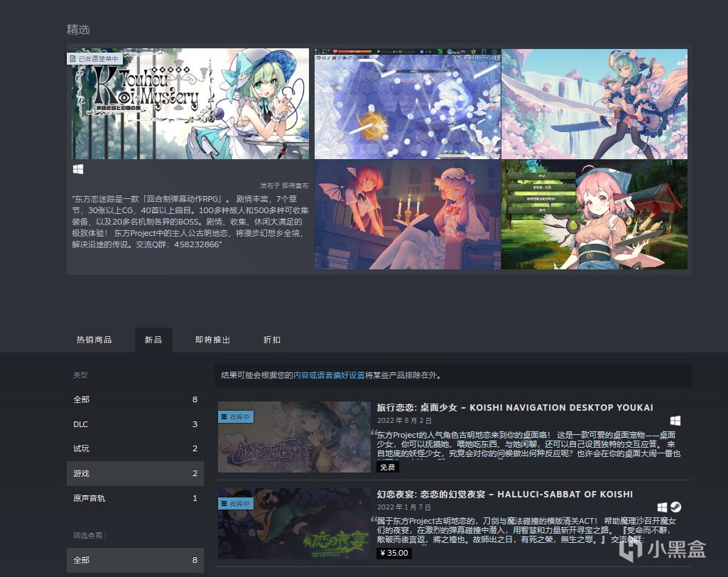Open title 幻恋夜宴: Halluci-Sabbat of Koishi

click(505, 495)
